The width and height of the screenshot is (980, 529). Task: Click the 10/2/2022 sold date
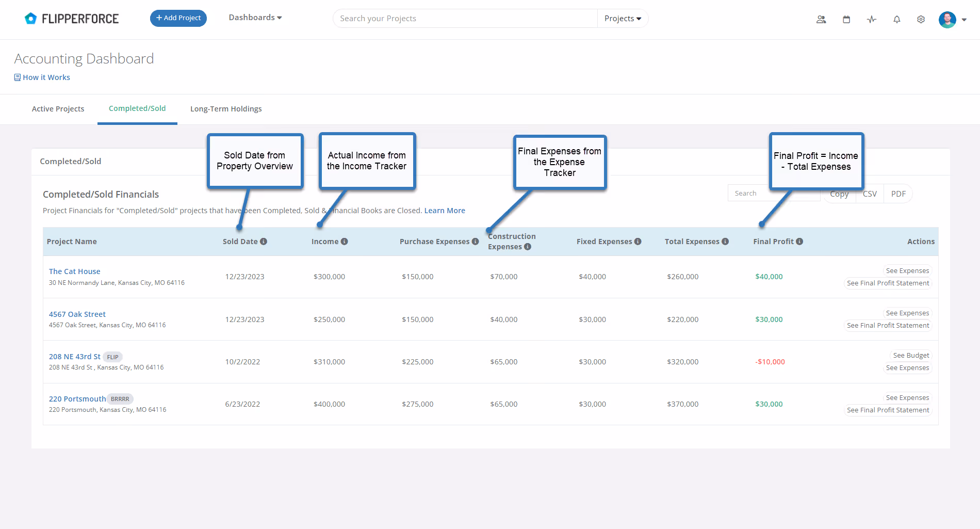[242, 362]
